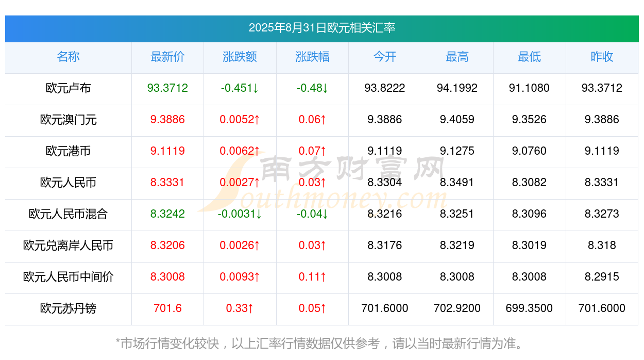644x360 pixels.
Task: Click change percent -0.48↓
Action: coord(312,88)
